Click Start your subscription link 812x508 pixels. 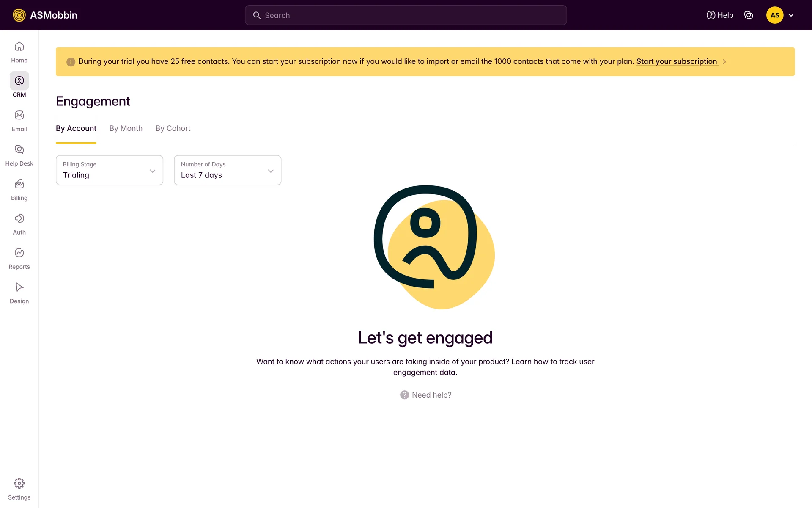(676, 61)
